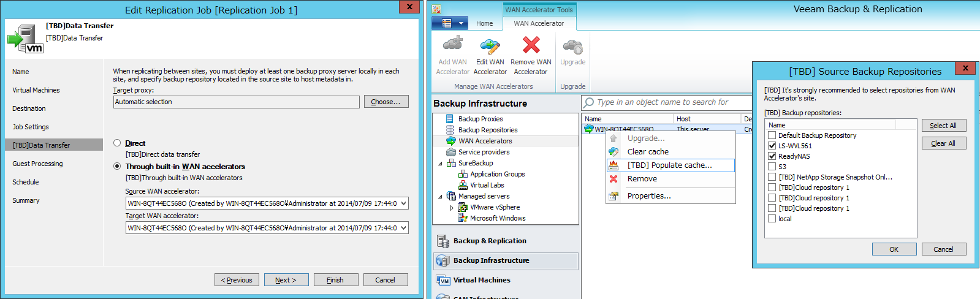
Task: Click Previous in Edit Replication Job
Action: pos(237,280)
